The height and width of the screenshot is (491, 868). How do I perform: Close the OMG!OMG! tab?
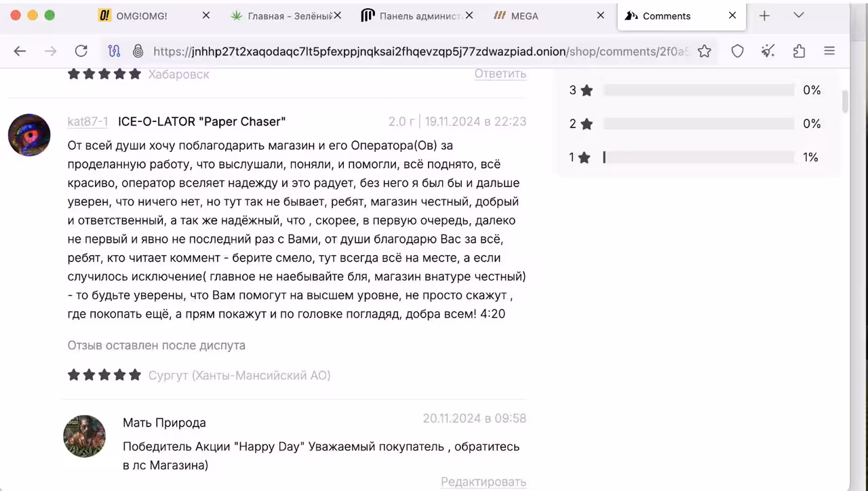click(206, 15)
